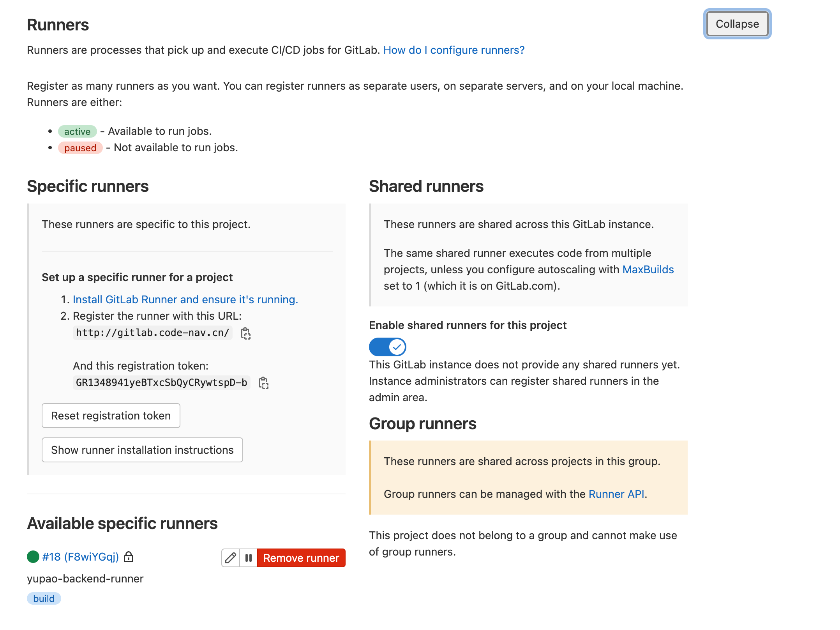Disable shared runners for this project
The width and height of the screenshot is (840, 630).
pyautogui.click(x=387, y=347)
